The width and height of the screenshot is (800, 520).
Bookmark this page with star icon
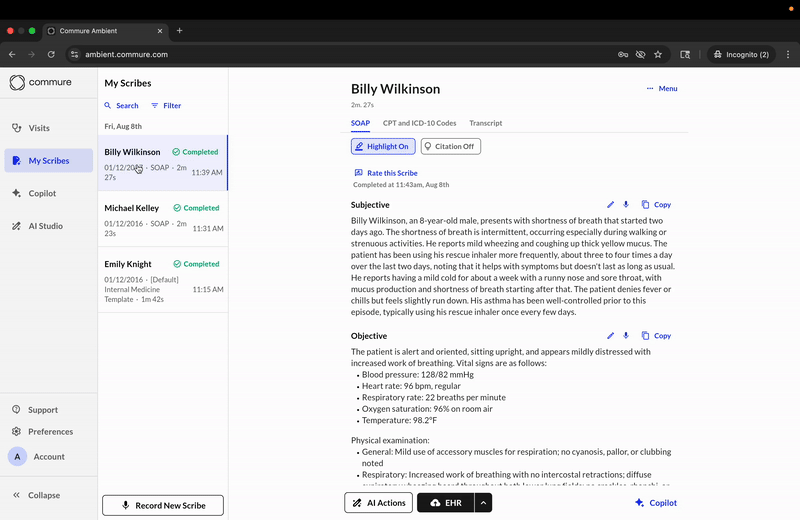(x=658, y=54)
